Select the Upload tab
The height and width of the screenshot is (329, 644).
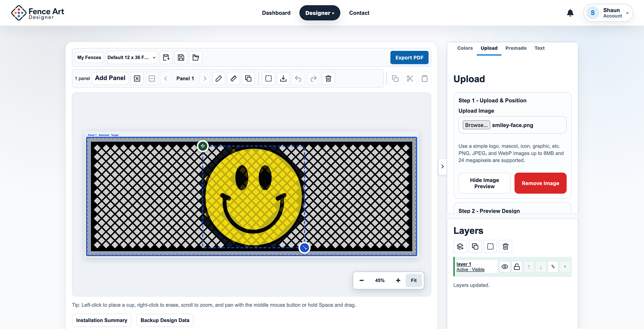tap(489, 48)
